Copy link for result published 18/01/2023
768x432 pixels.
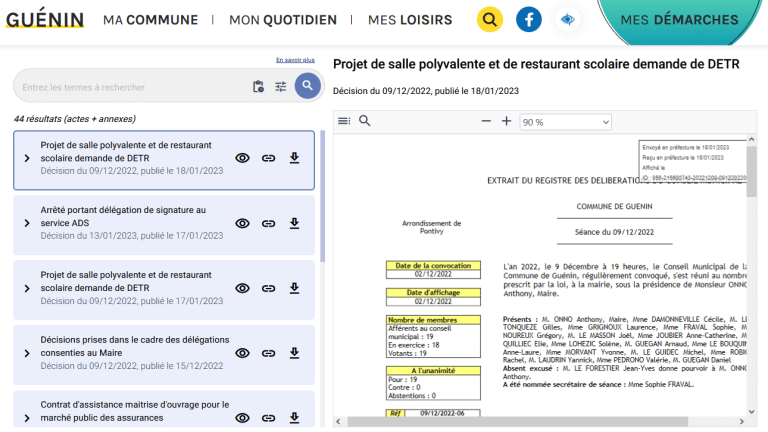pos(268,158)
